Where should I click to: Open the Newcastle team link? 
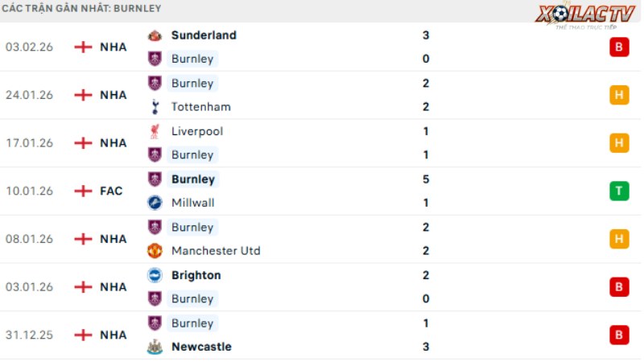pos(201,347)
